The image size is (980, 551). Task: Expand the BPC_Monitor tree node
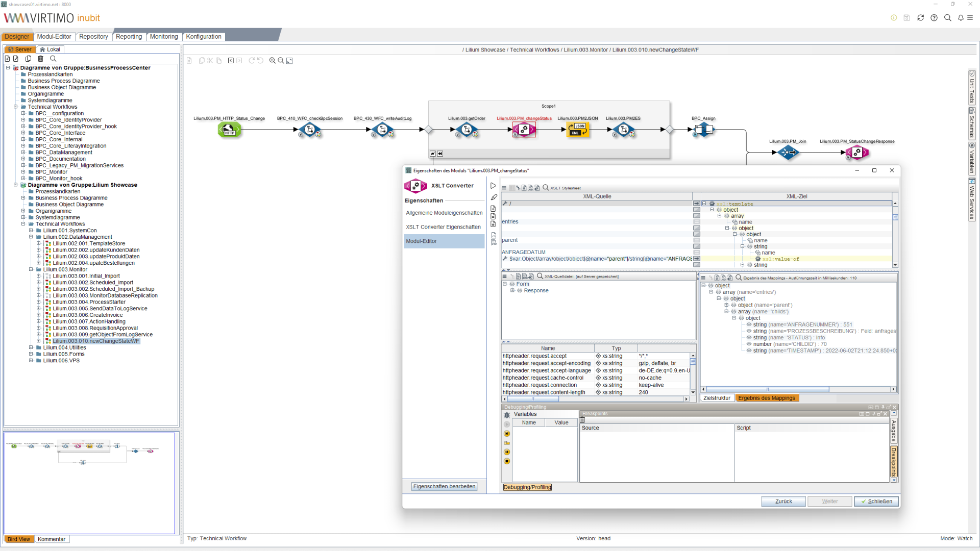click(x=23, y=172)
